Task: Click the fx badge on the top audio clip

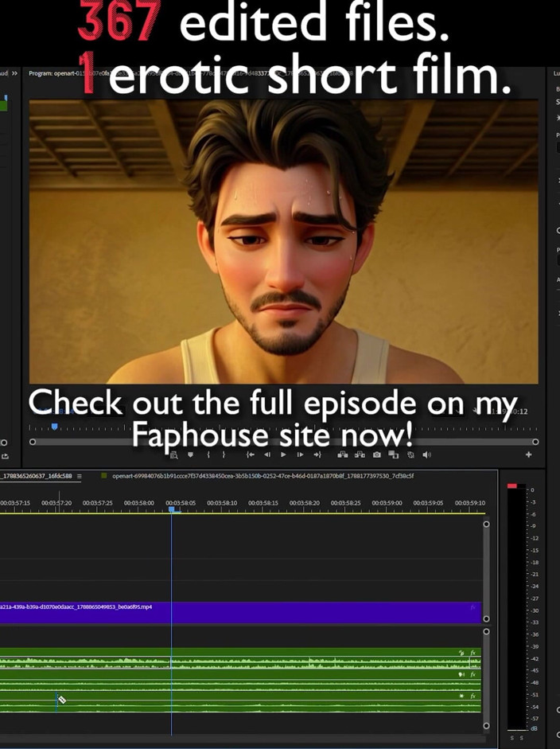Action: point(473,653)
